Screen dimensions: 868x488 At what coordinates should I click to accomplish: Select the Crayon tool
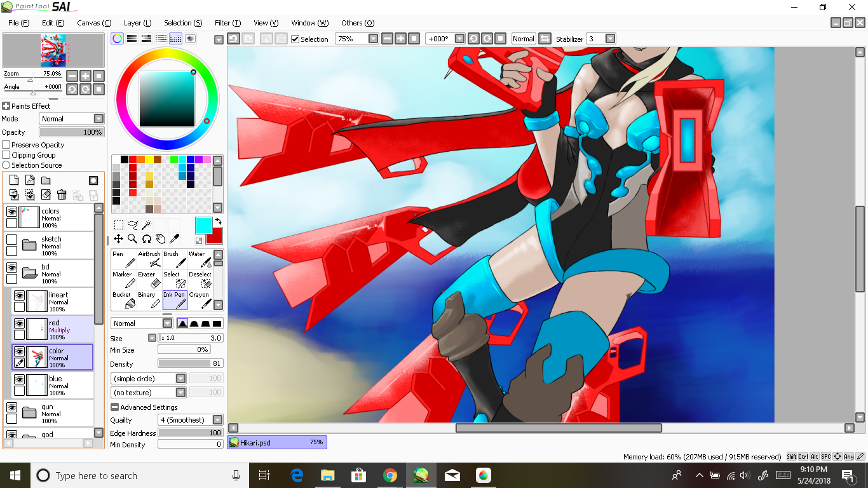(x=200, y=300)
